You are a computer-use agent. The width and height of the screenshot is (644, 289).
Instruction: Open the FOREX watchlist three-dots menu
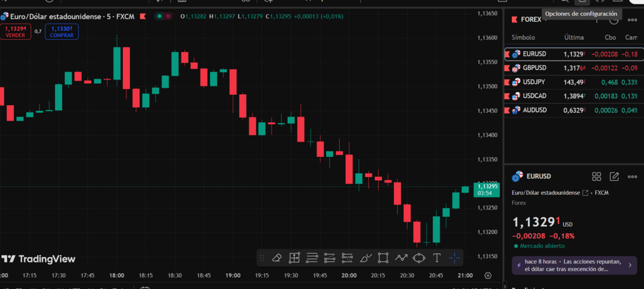click(x=632, y=20)
